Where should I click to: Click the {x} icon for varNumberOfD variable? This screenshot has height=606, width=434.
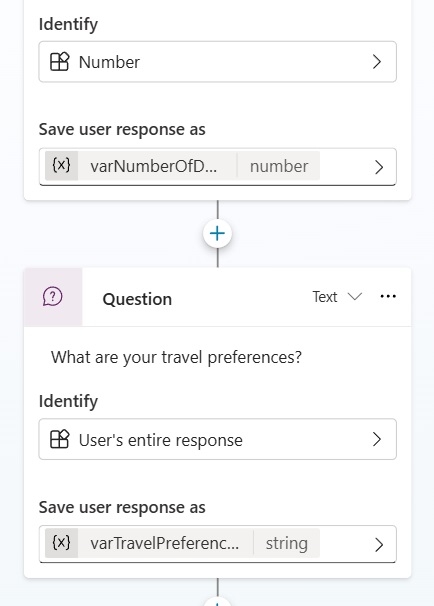(x=61, y=166)
